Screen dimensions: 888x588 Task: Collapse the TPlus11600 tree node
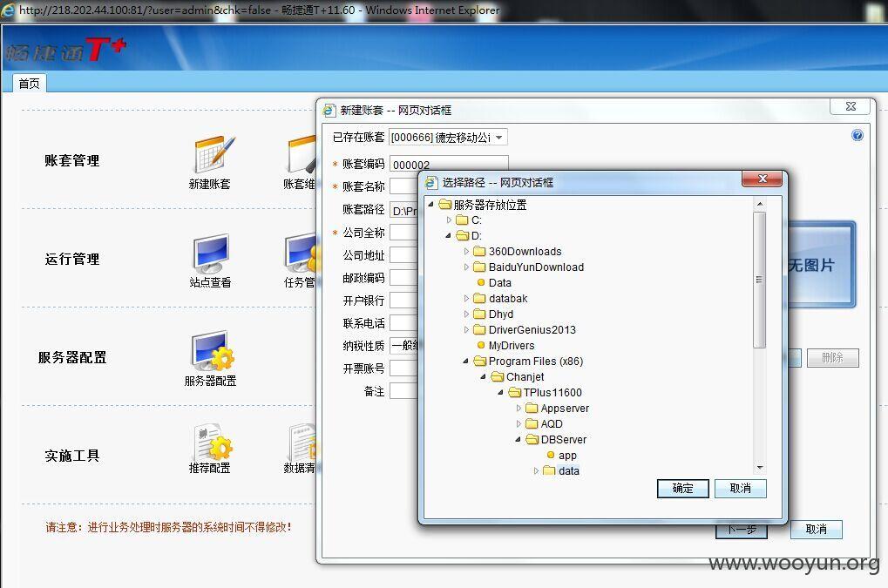500,392
